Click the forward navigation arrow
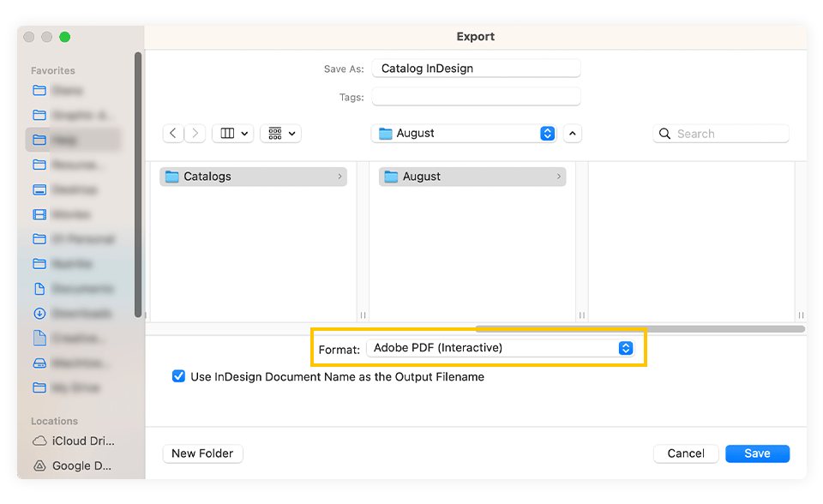 coord(195,133)
